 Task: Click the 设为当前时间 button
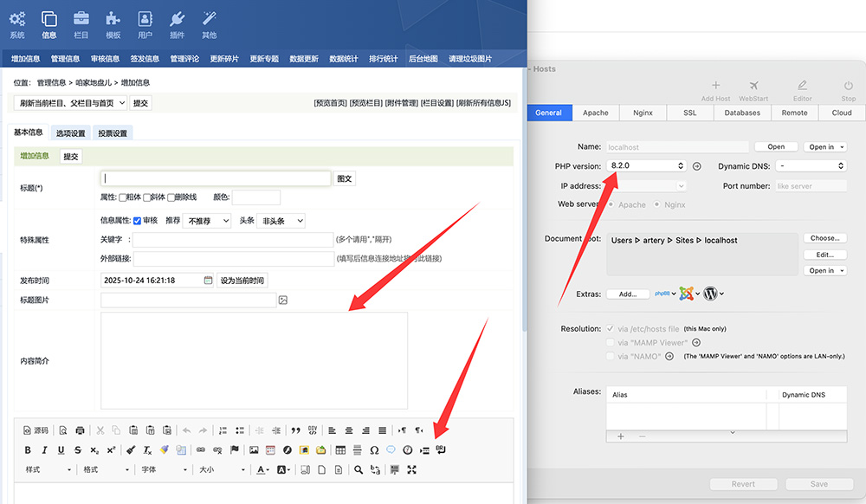242,281
